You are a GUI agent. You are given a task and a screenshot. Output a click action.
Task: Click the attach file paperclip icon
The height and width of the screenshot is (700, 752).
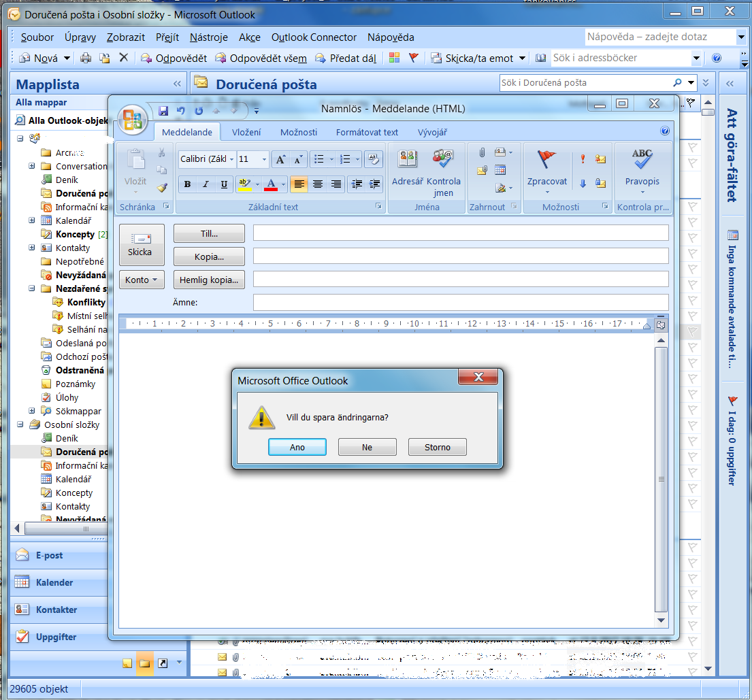click(x=482, y=152)
